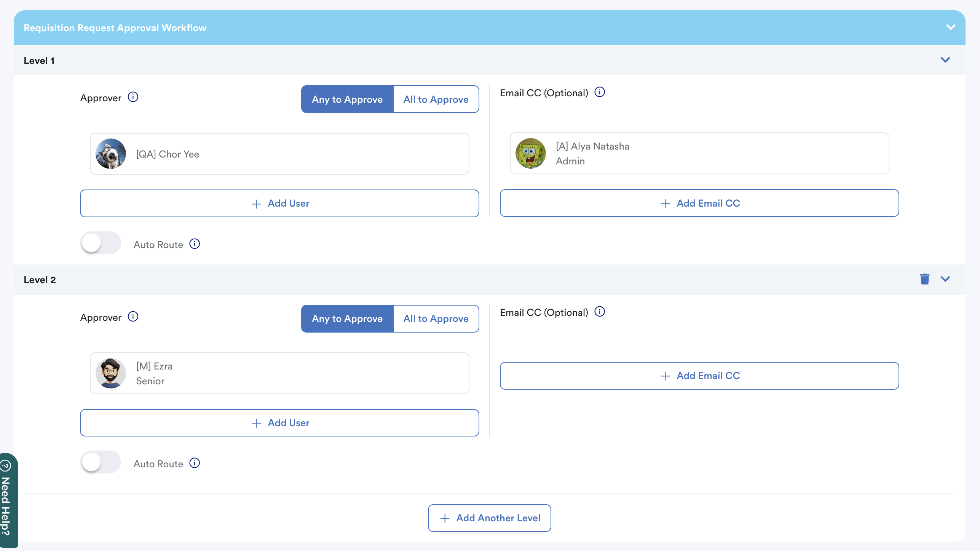Screen dimensions: 980x551
Task: Click Add Email CC in Level 2
Action: [699, 376]
